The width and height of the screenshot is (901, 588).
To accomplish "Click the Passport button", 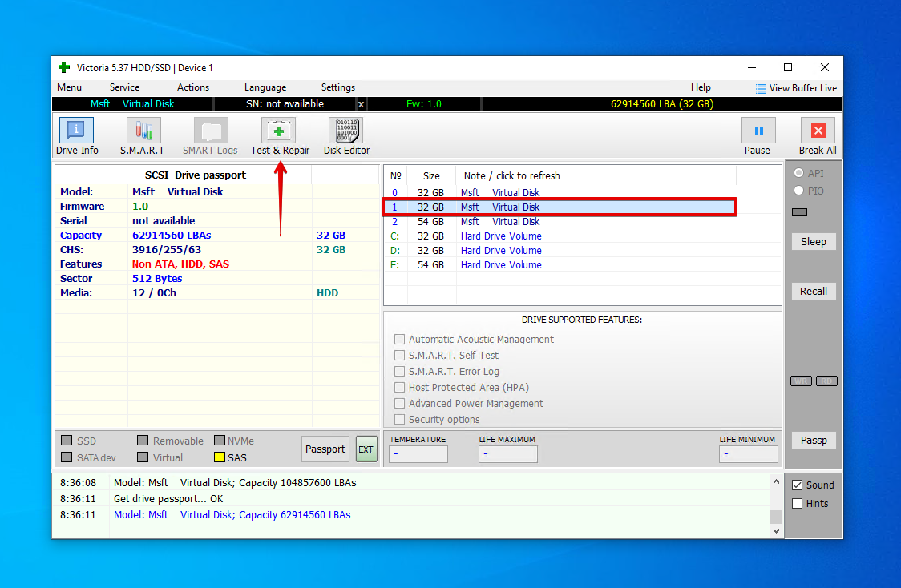I will point(325,449).
